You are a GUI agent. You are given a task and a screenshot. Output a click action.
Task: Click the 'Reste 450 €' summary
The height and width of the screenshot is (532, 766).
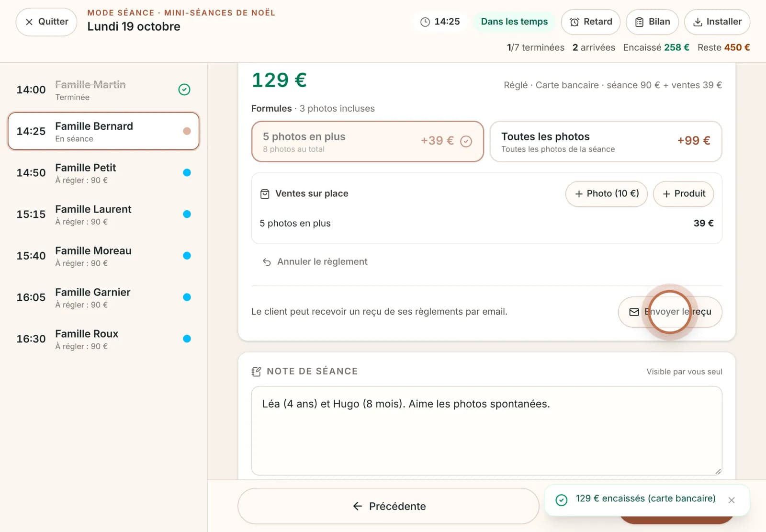723,47
